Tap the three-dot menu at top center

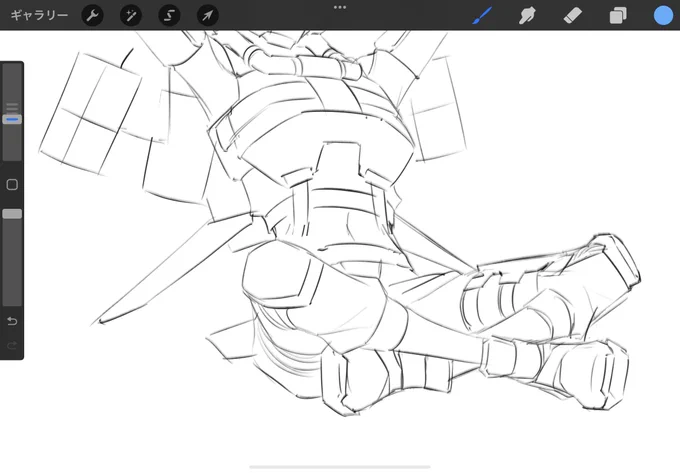pos(340,7)
